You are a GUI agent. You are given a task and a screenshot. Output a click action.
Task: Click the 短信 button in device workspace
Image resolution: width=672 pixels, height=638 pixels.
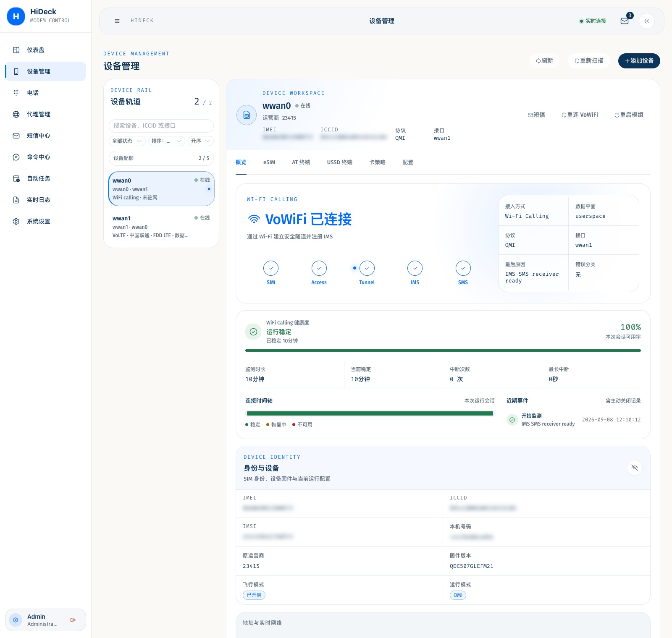[x=536, y=115]
